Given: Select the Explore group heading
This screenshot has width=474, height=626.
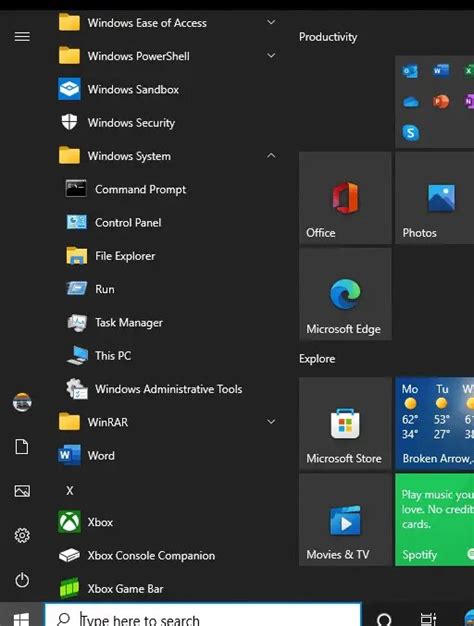Looking at the screenshot, I should coord(317,359).
